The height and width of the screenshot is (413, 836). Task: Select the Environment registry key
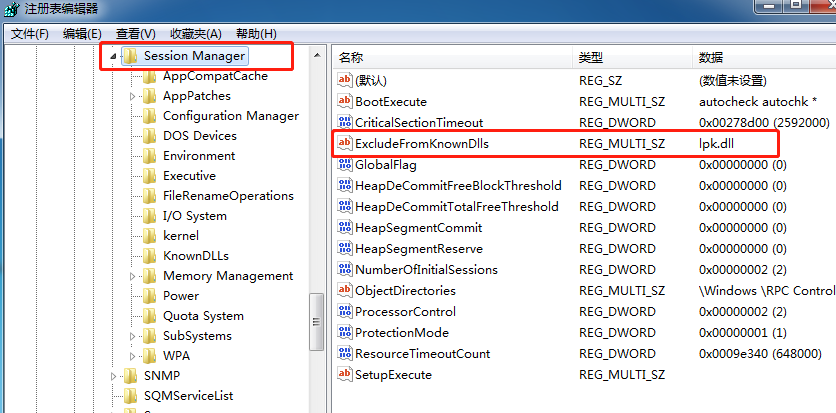click(199, 156)
